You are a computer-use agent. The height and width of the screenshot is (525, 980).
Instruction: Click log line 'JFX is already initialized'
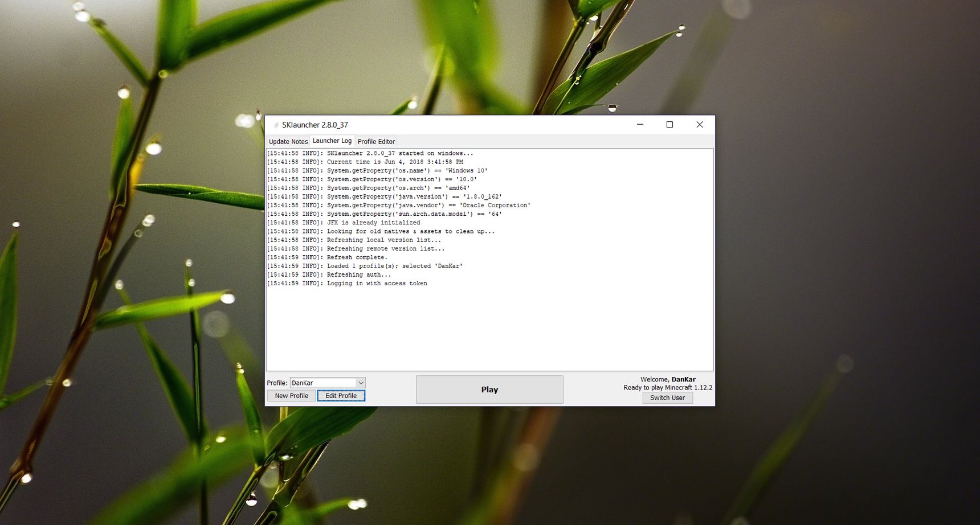click(x=344, y=223)
